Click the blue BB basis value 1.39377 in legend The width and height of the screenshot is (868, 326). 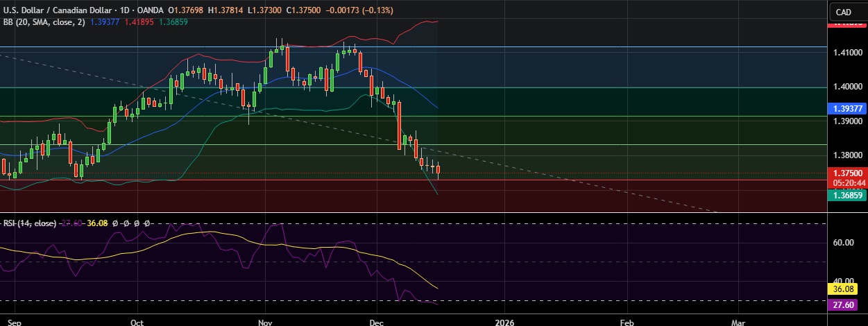pyautogui.click(x=104, y=22)
